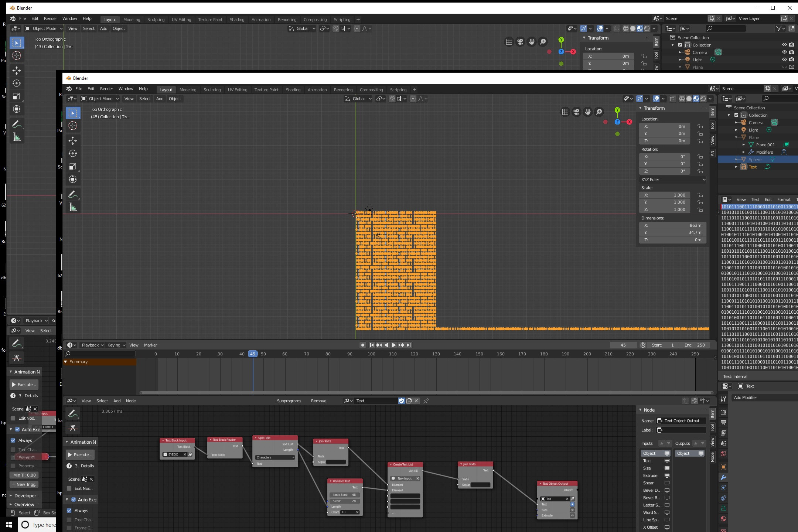Open Characters dropdown on Split Text node

coord(275,457)
